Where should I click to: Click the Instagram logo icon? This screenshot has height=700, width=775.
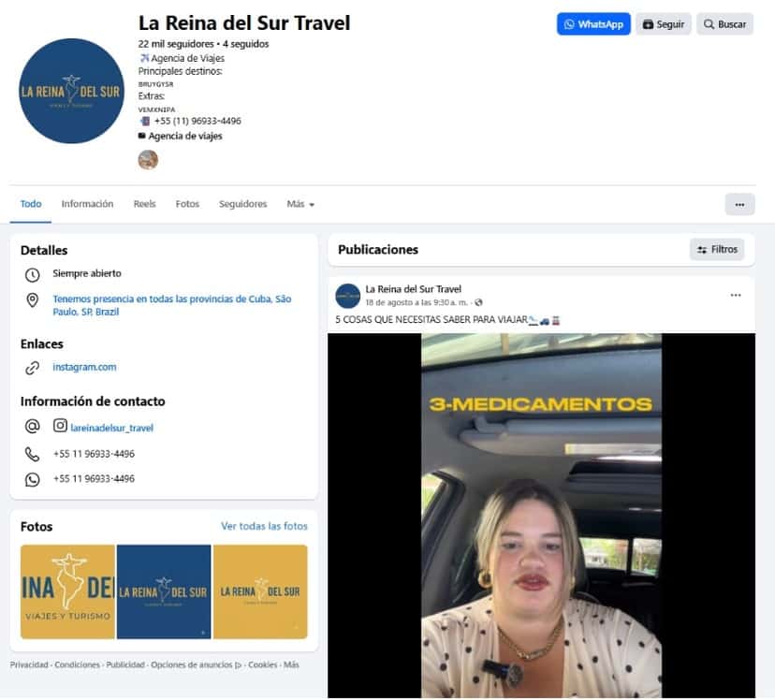tap(60, 426)
